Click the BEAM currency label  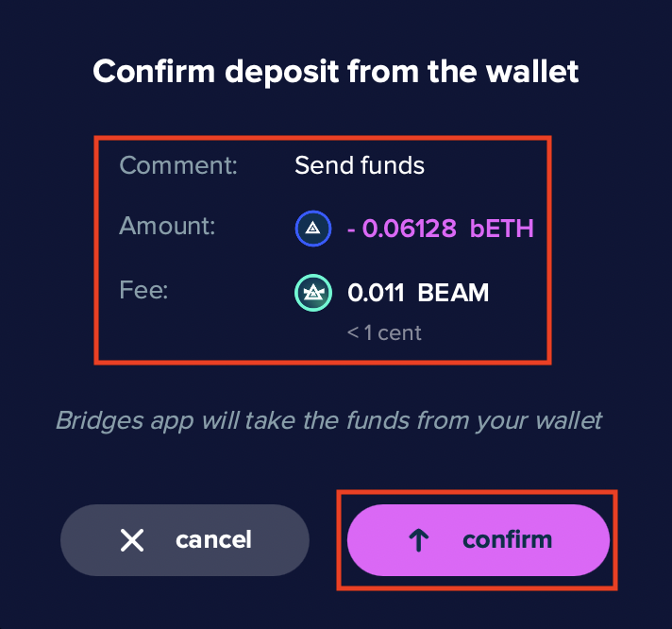point(454,293)
